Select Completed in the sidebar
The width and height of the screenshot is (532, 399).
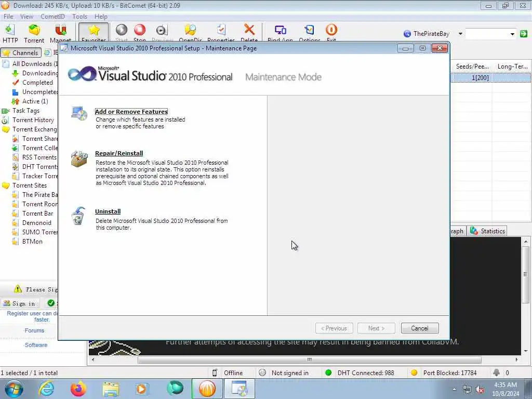33,83
